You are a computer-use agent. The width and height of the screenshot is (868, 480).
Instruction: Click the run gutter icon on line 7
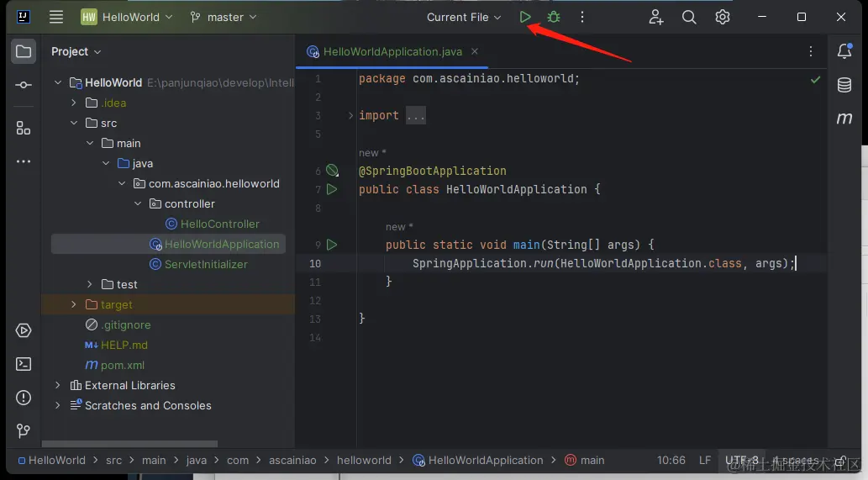point(332,189)
